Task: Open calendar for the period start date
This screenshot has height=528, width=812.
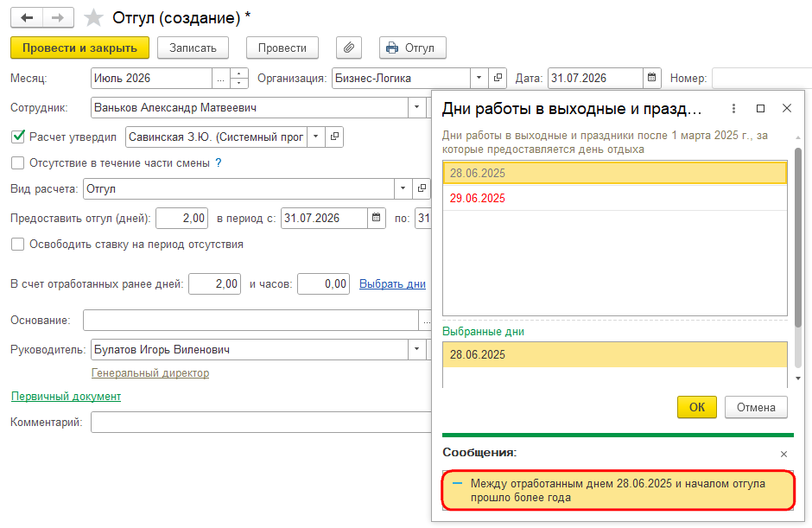Action: pyautogui.click(x=377, y=218)
